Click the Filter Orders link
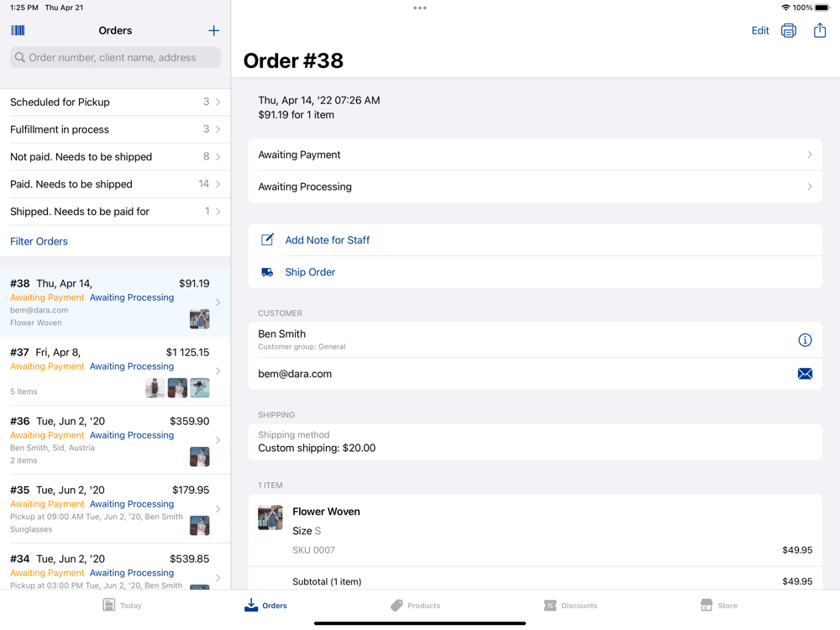The width and height of the screenshot is (840, 630). [39, 241]
